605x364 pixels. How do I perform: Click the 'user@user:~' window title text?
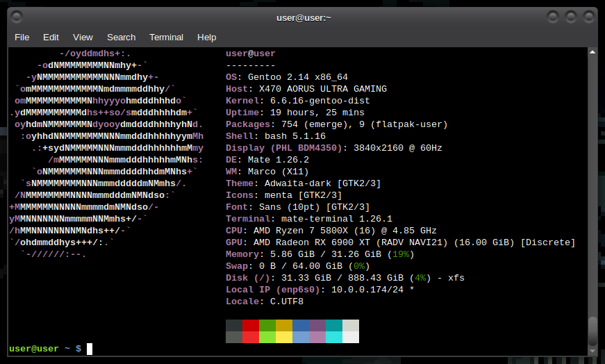coord(304,18)
